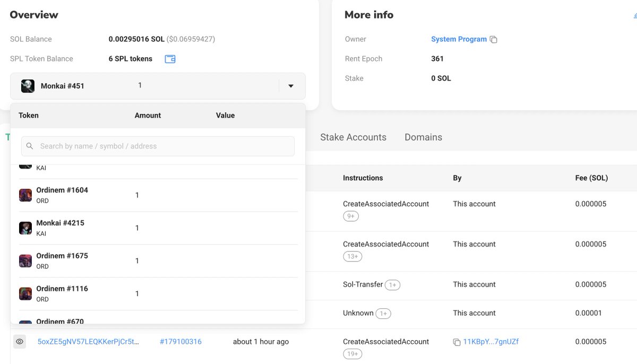The image size is (637, 364).
Task: Click the 6 SPL tokens count
Action: coord(131,59)
